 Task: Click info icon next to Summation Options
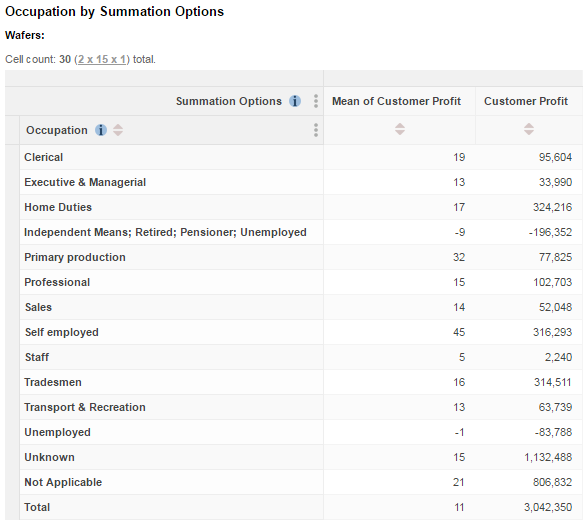point(294,101)
